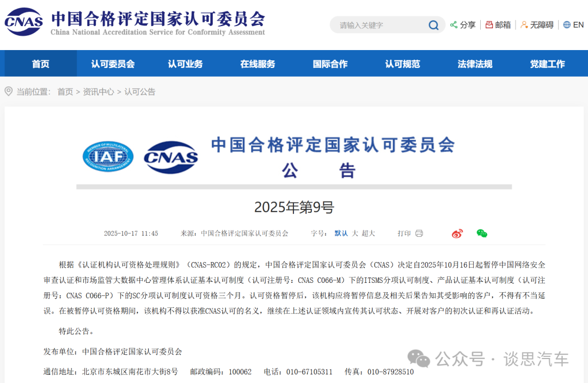Open the 邮箱 mailbox icon

[x=490, y=24]
